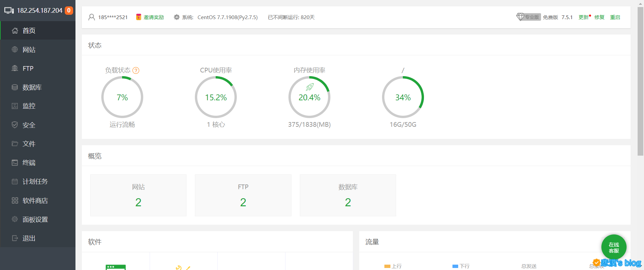Click the 上行 traffic legend item
644x270 pixels.
(x=393, y=266)
